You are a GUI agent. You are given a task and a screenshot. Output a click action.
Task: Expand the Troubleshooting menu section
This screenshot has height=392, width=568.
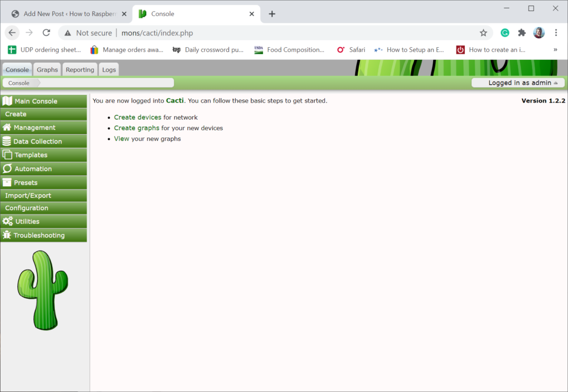tap(44, 235)
